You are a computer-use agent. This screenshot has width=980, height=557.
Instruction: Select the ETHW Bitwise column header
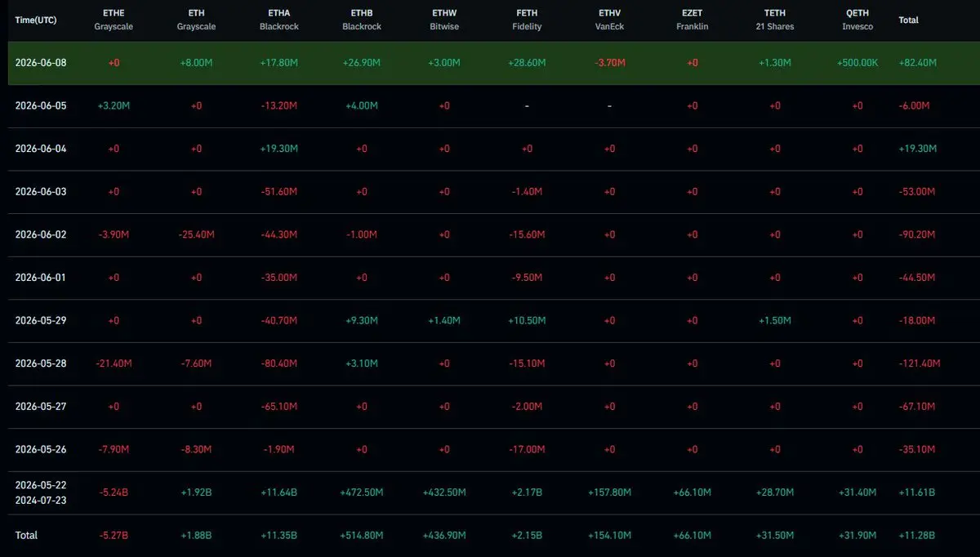(444, 20)
